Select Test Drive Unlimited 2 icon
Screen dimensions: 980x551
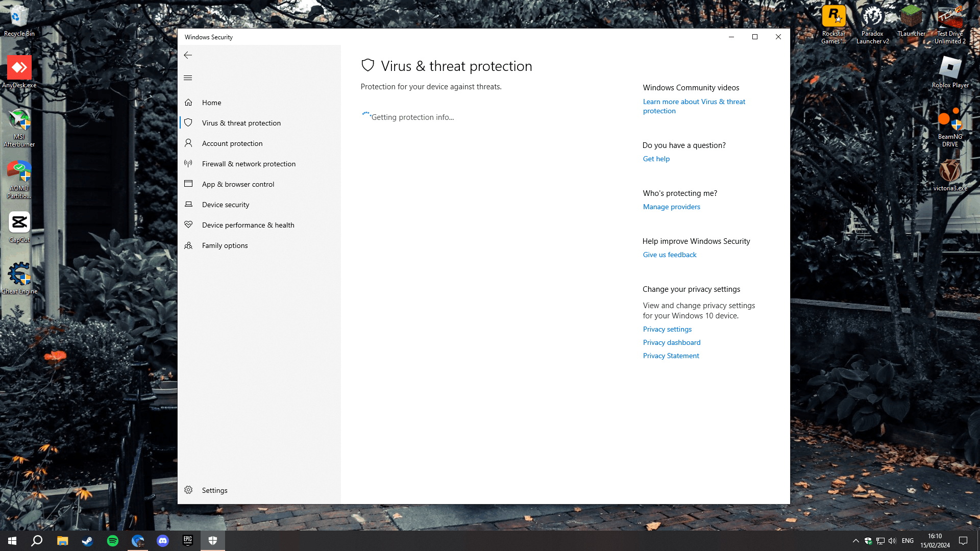tap(950, 24)
